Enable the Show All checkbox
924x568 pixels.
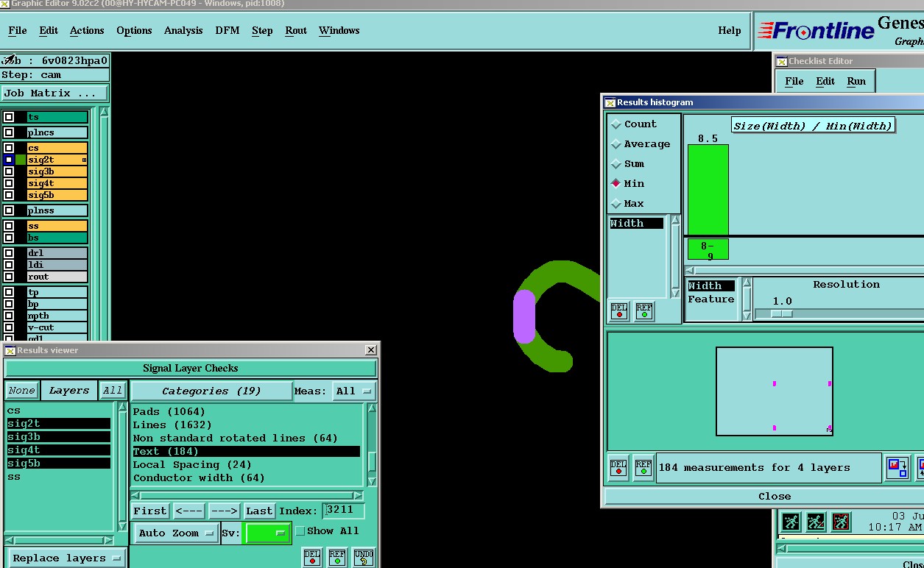pos(300,530)
